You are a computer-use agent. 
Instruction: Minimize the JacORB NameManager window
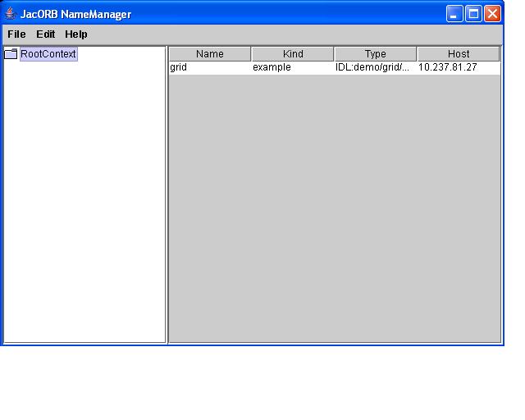click(454, 14)
